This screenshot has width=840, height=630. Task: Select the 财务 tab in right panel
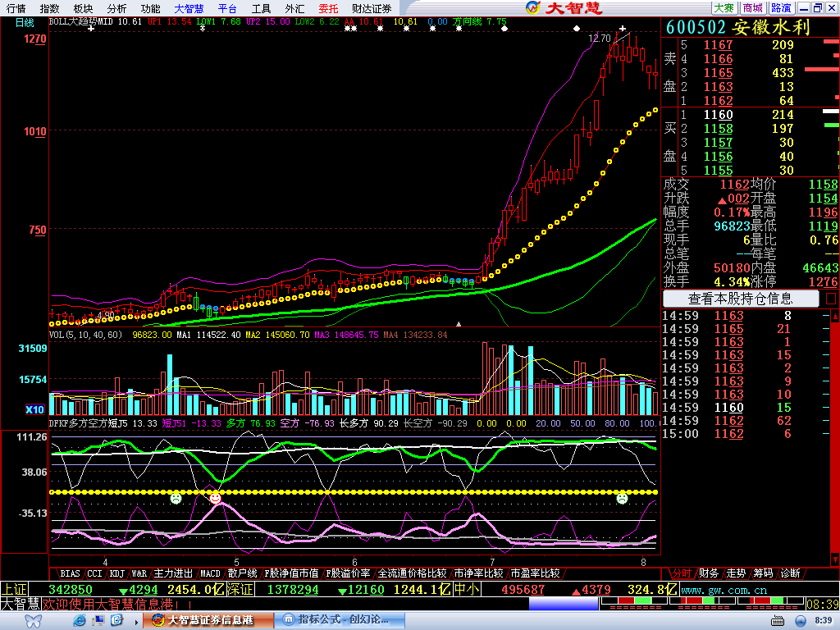click(x=708, y=573)
